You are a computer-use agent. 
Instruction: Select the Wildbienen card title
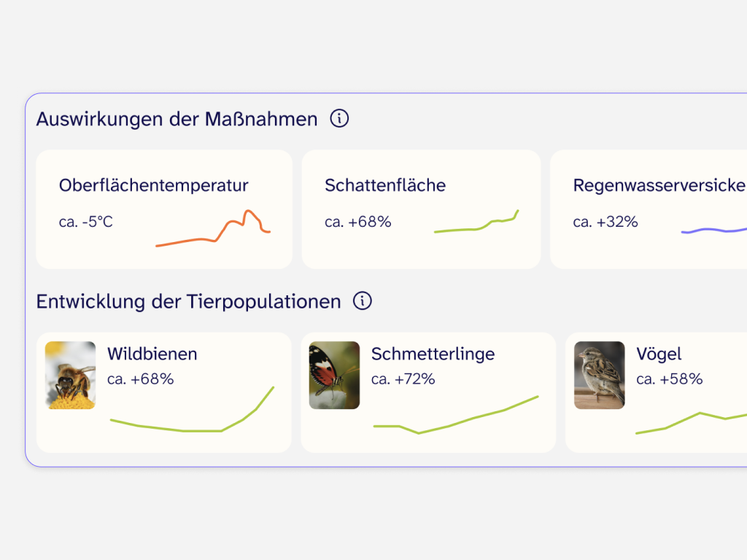pos(152,354)
